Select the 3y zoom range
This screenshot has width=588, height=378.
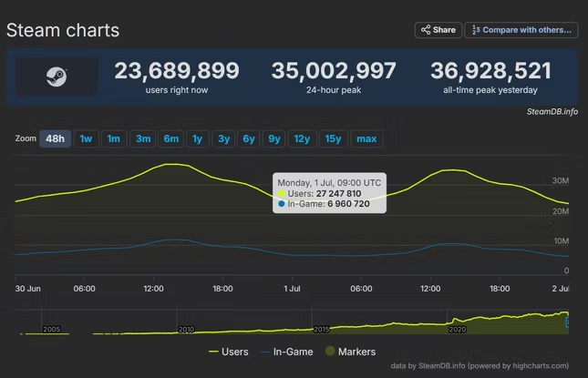click(x=223, y=139)
